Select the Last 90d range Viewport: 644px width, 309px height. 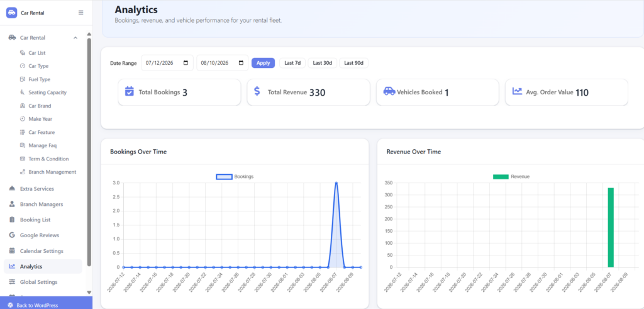(x=353, y=63)
